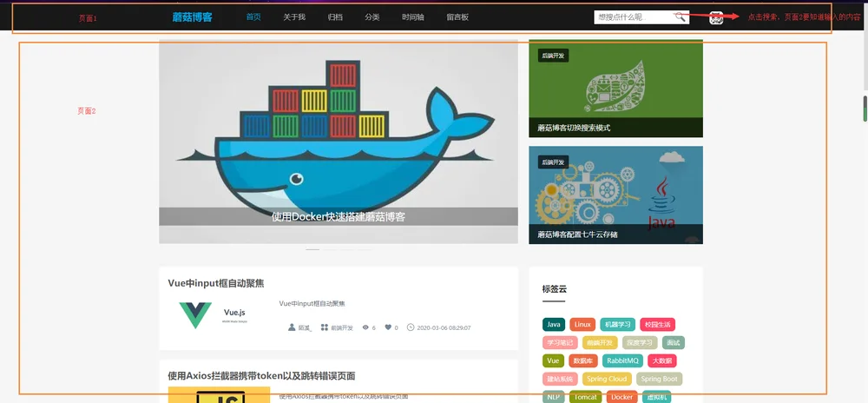Viewport: 868px width, 403px height.
Task: Click the heart likes icon showing 0
Action: (388, 327)
